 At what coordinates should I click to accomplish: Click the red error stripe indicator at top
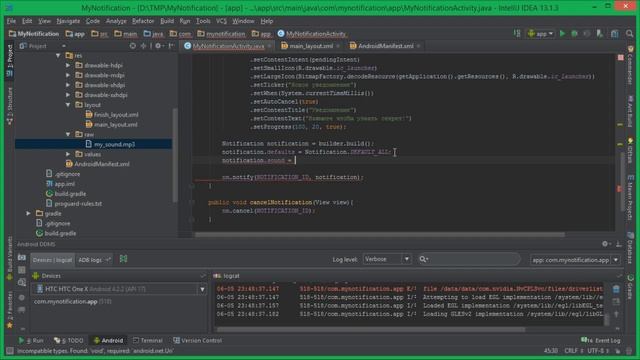tap(620, 58)
